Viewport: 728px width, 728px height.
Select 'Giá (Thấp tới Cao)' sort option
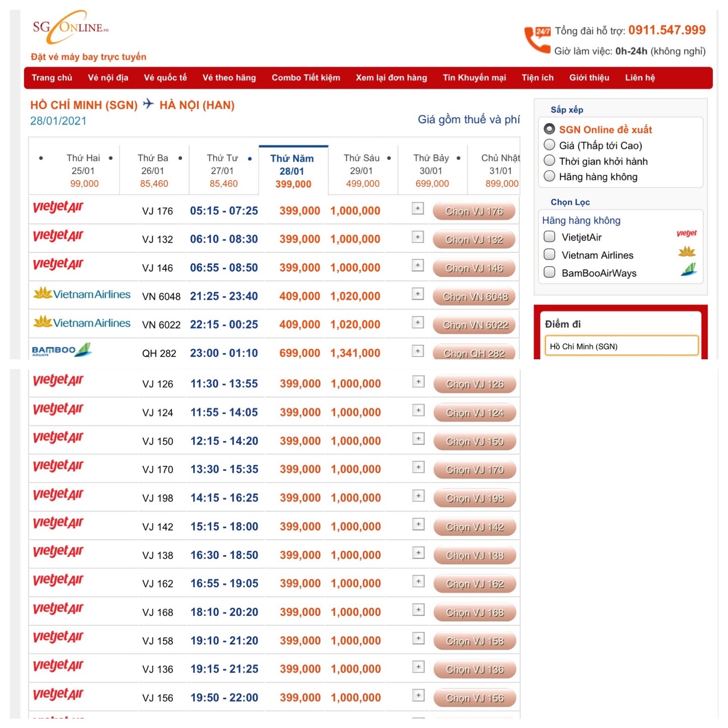click(549, 145)
